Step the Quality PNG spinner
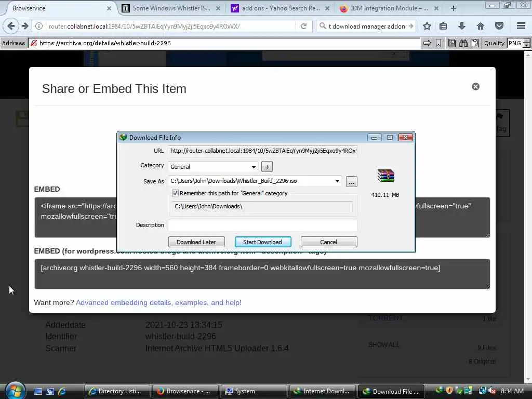532x399 pixels. point(526,43)
